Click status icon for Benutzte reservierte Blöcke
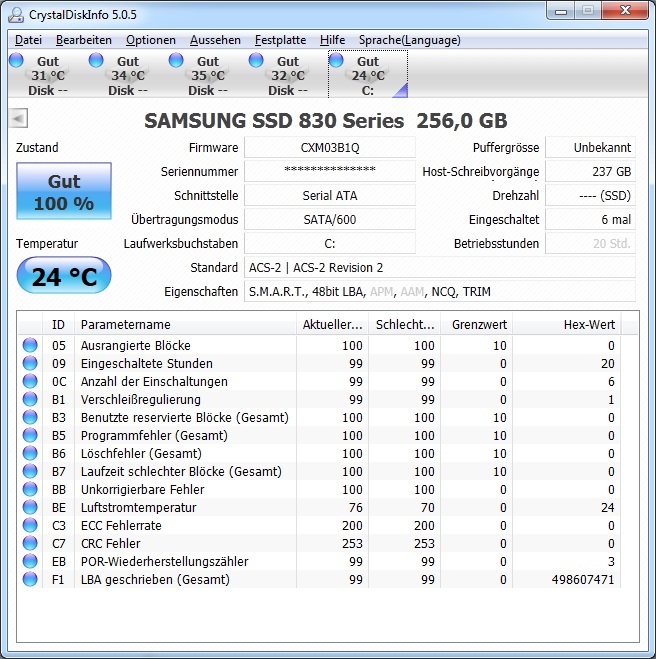 [30, 417]
